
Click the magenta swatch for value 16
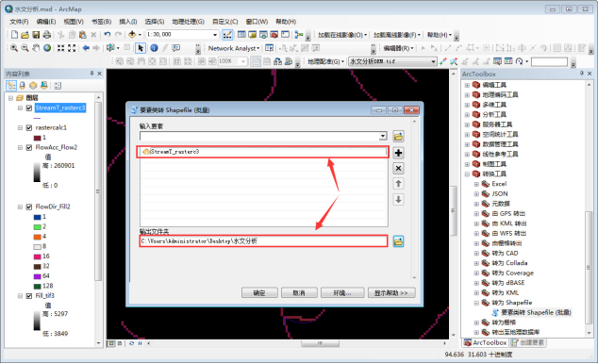click(38, 256)
